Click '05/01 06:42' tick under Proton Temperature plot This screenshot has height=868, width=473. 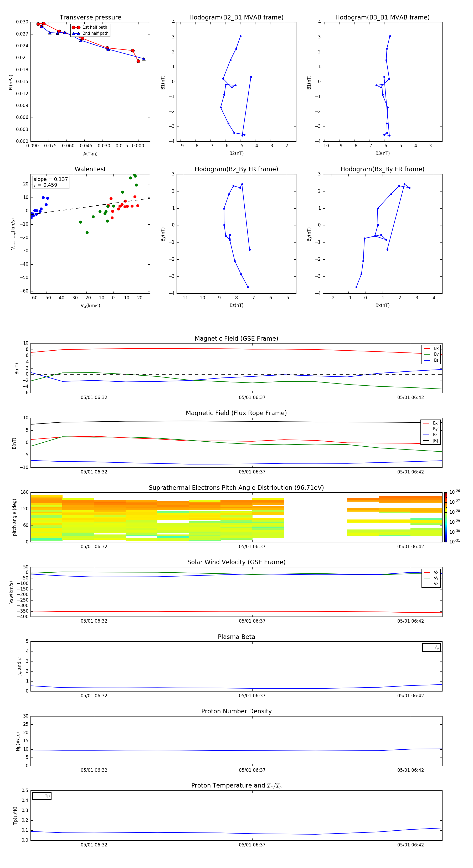pos(410,845)
